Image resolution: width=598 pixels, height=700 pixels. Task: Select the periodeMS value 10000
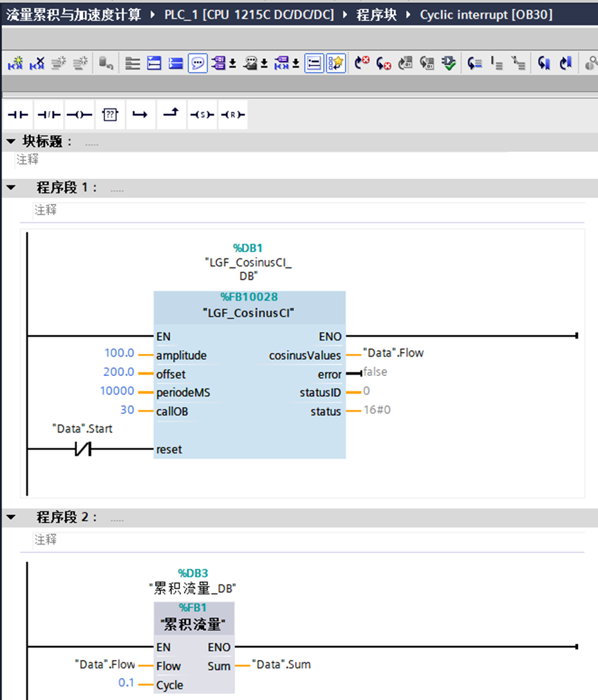click(117, 391)
